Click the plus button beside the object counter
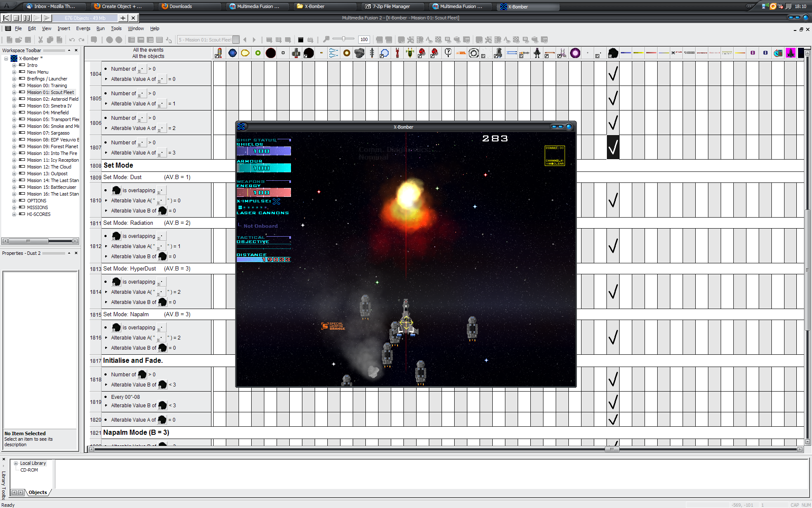 coord(123,18)
